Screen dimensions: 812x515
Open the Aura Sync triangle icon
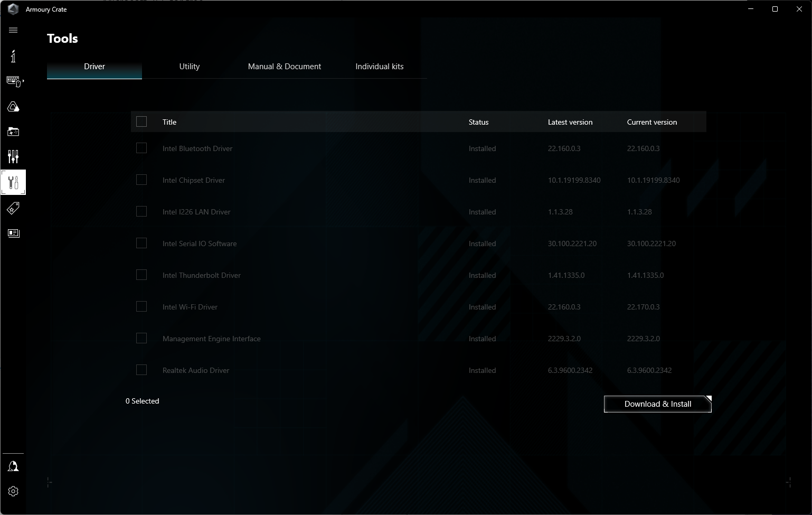click(x=13, y=107)
